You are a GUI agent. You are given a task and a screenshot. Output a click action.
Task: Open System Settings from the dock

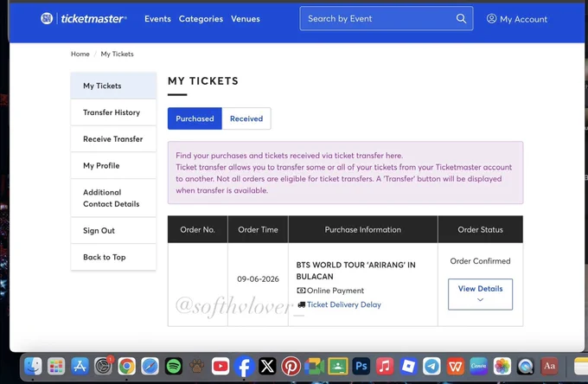[103, 366]
